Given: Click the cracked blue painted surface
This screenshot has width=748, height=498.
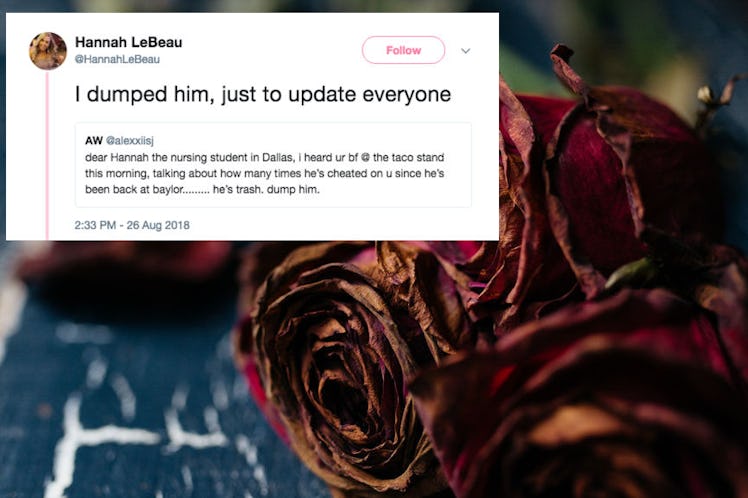Looking at the screenshot, I should click(119, 405).
